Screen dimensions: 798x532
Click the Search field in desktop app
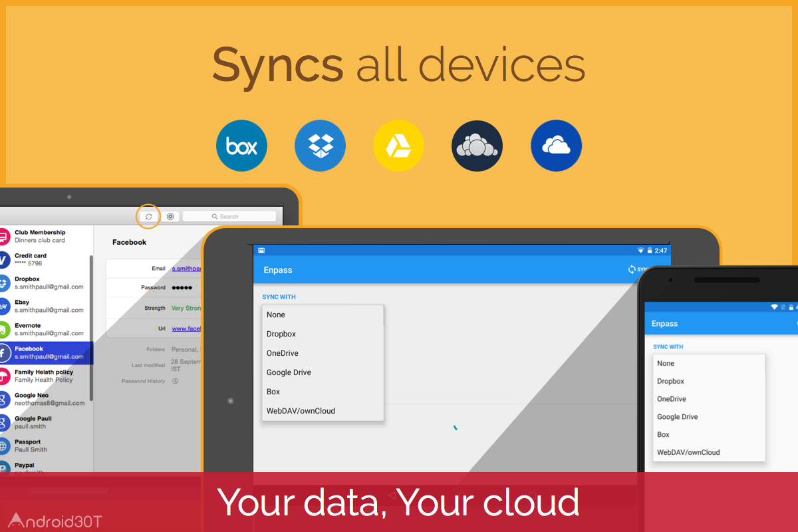coord(229,216)
